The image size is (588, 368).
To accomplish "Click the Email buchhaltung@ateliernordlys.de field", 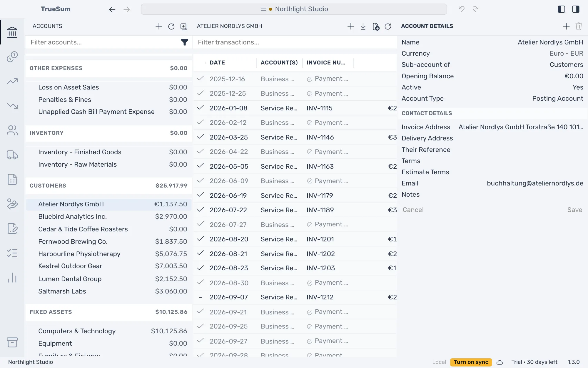I will (x=492, y=183).
